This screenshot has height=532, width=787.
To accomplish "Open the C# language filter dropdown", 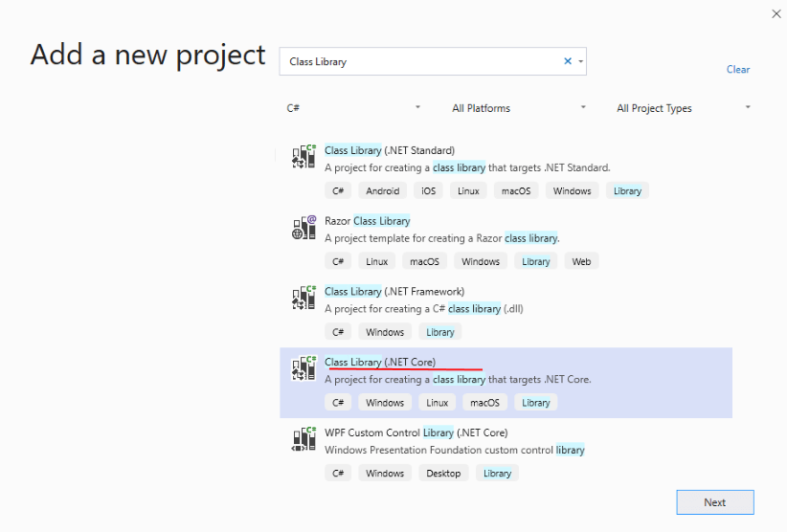I will (x=353, y=108).
